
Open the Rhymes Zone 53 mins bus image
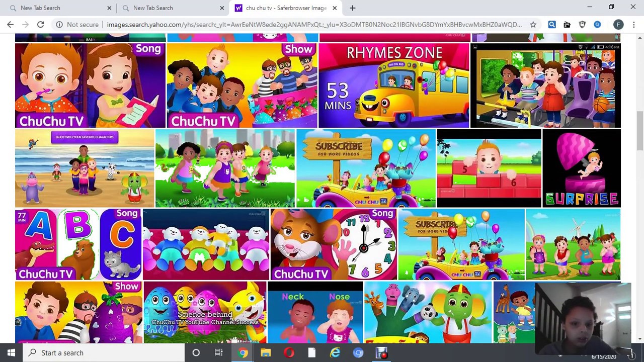(394, 85)
